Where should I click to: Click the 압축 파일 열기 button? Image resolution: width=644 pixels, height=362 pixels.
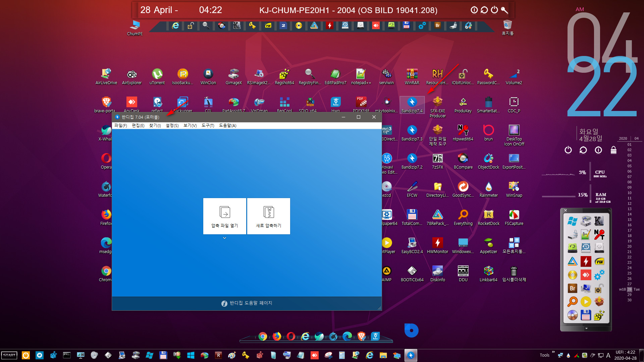click(225, 216)
